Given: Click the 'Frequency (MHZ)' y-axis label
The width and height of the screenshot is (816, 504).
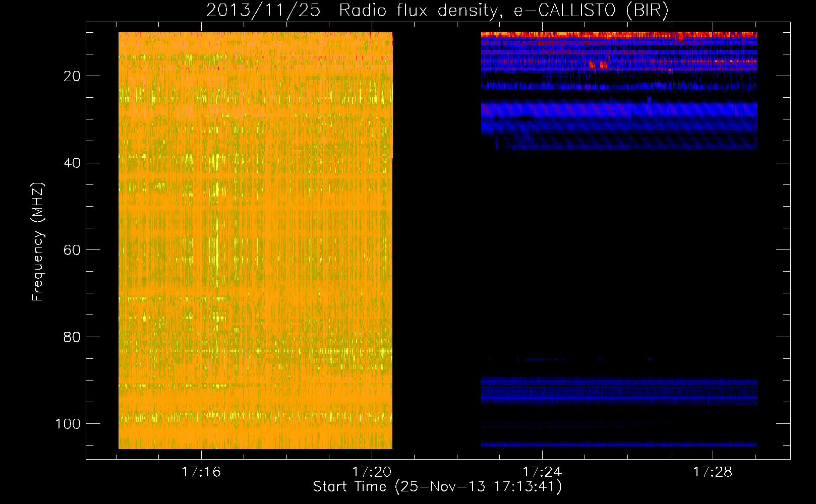Looking at the screenshot, I should [38, 242].
